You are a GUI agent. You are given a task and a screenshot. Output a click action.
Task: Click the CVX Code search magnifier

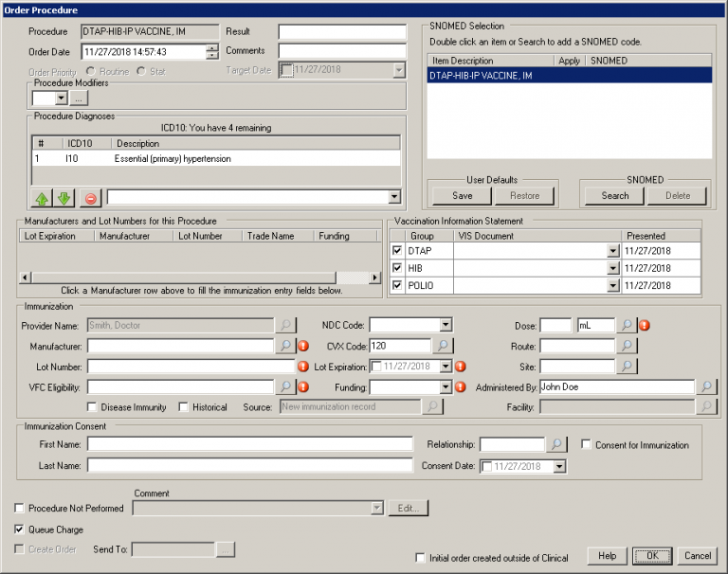443,346
